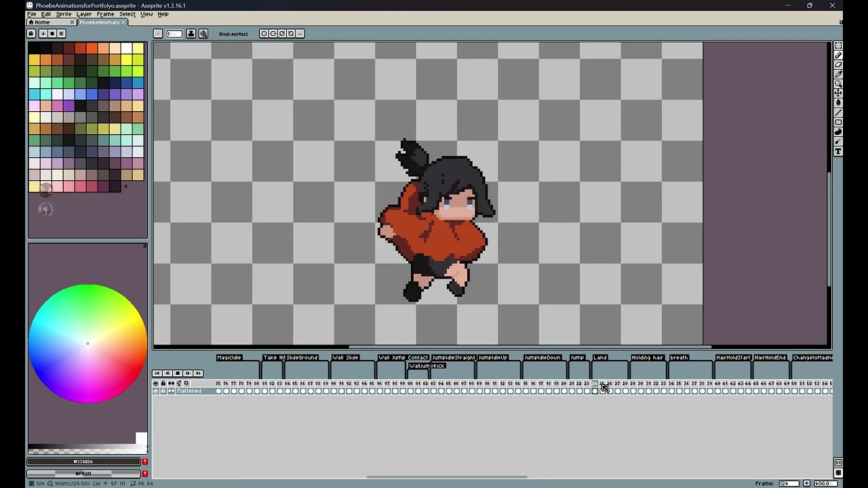The height and width of the screenshot is (488, 868).
Task: Click the second symmetry mode icon
Action: pyautogui.click(x=273, y=34)
